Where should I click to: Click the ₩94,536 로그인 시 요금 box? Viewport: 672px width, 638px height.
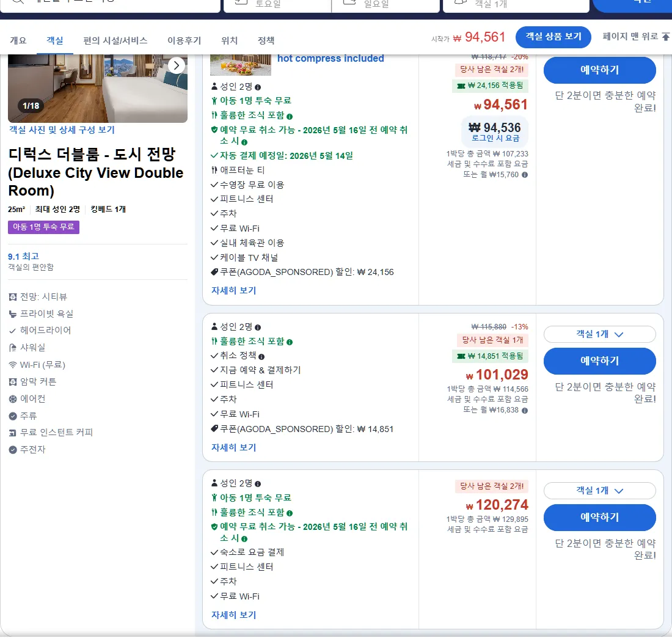click(495, 132)
